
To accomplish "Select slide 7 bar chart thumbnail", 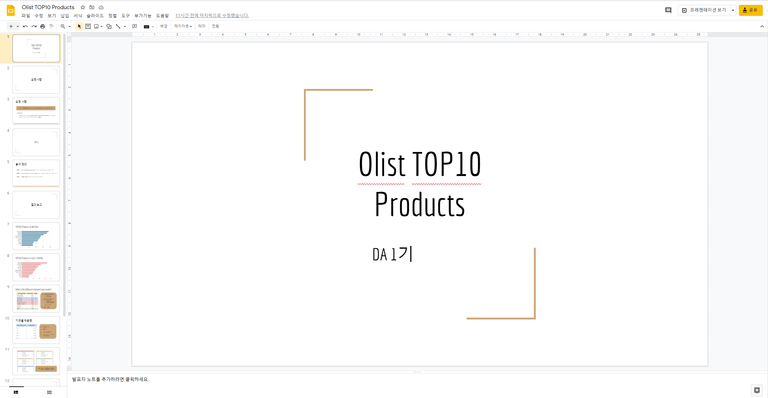I will (x=36, y=236).
